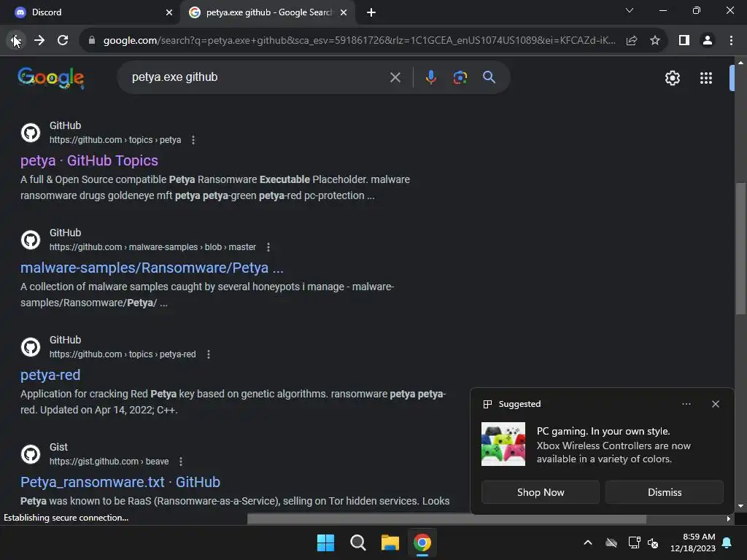The width and height of the screenshot is (747, 560).
Task: Open Windows Start menu
Action: (x=326, y=542)
